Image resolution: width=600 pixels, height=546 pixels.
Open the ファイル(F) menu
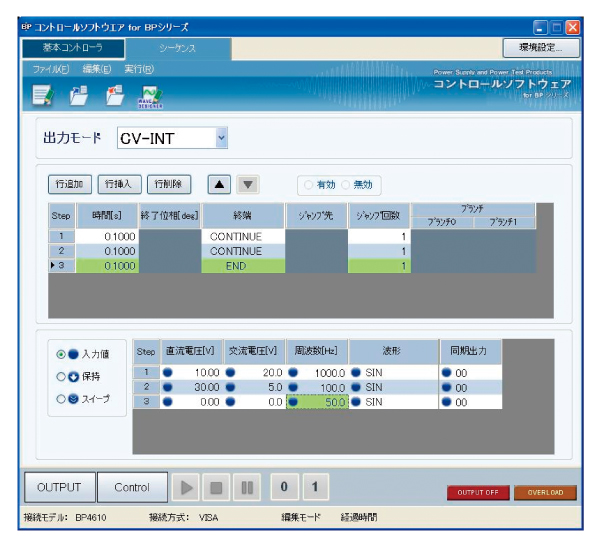coord(51,69)
